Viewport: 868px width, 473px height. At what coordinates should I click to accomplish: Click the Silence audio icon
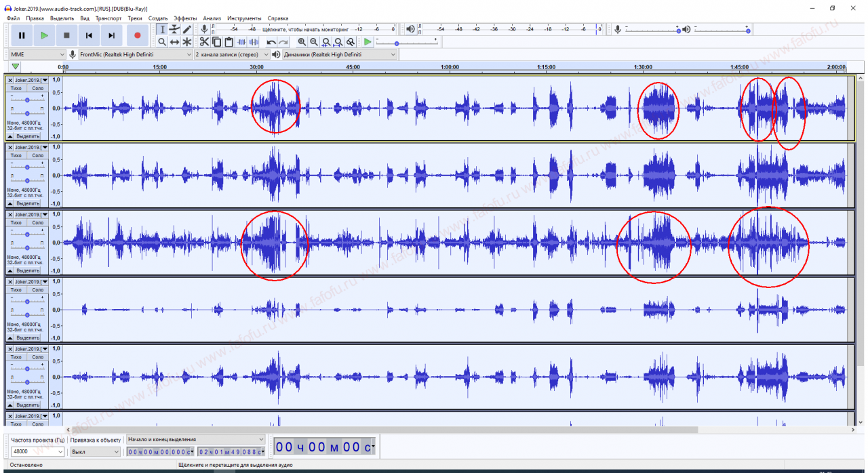[x=253, y=42]
